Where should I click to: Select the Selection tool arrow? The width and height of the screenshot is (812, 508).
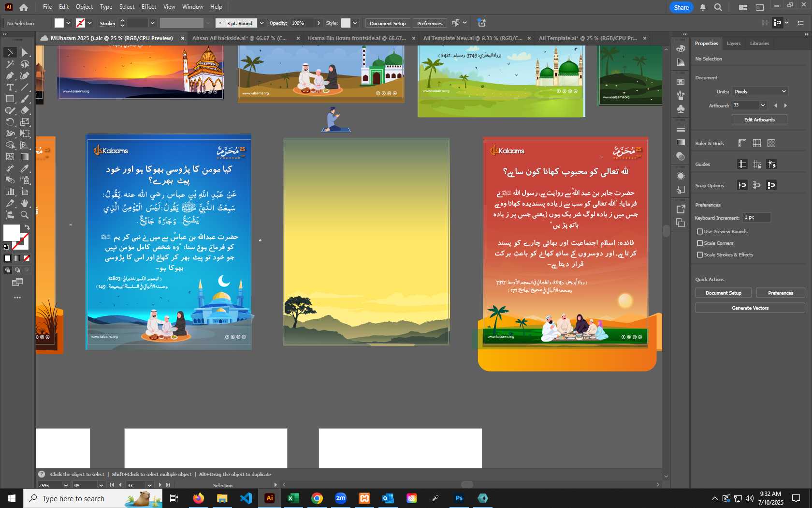coord(10,52)
